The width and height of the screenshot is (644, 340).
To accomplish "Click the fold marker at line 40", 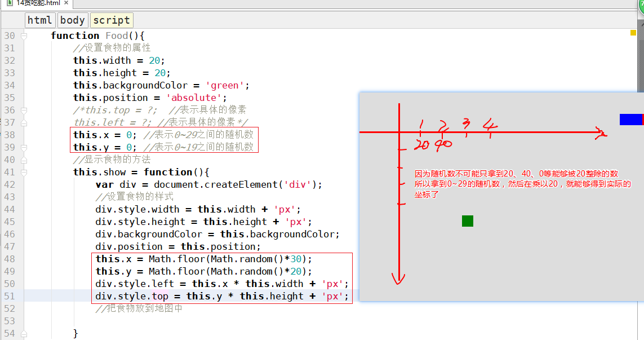I will (x=24, y=160).
